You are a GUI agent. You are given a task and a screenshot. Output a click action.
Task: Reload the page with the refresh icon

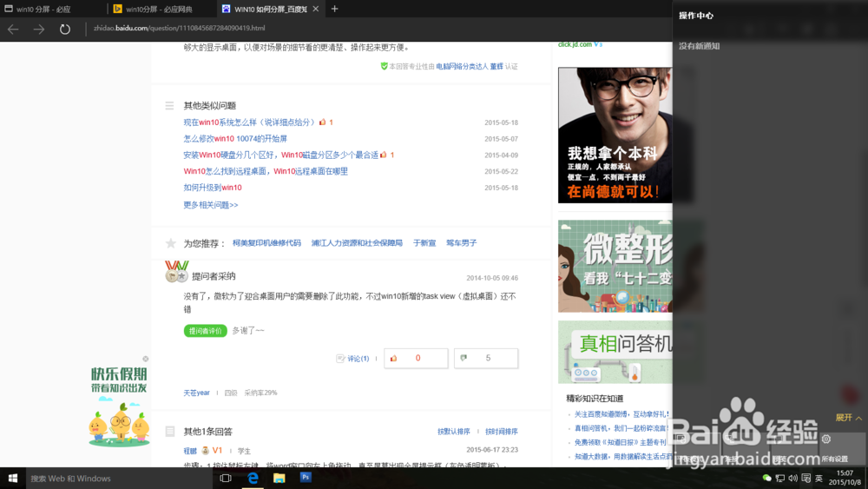(65, 29)
